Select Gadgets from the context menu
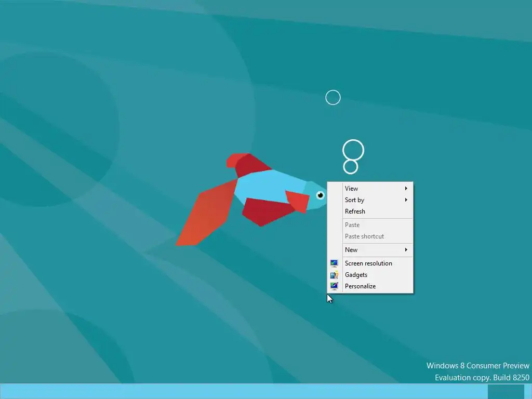The image size is (532, 399). pyautogui.click(x=370, y=275)
